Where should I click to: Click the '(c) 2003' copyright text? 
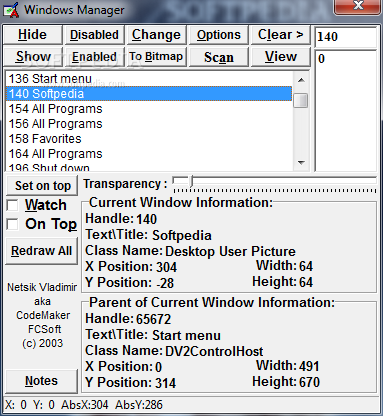coord(42,343)
